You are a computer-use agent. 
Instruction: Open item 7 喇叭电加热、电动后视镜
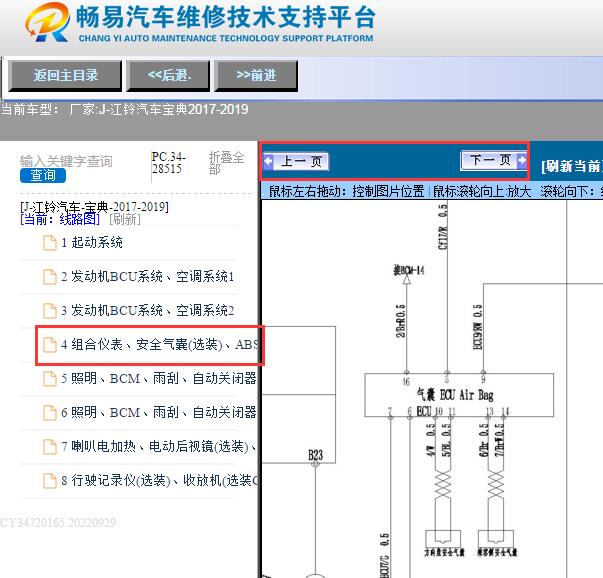(159, 446)
